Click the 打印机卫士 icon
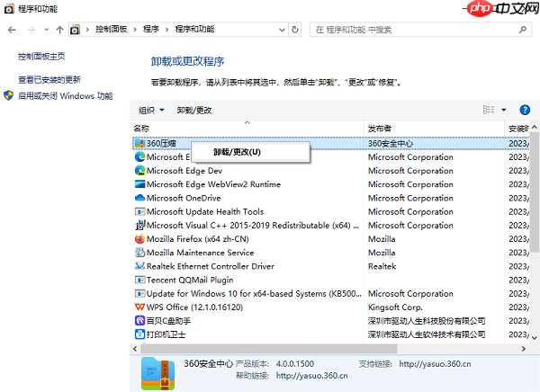The image size is (540, 392). click(x=139, y=334)
